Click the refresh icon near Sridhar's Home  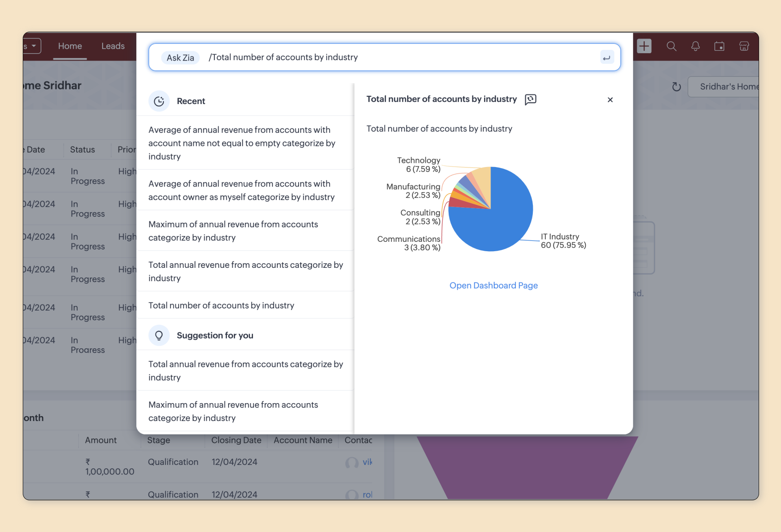click(x=676, y=87)
